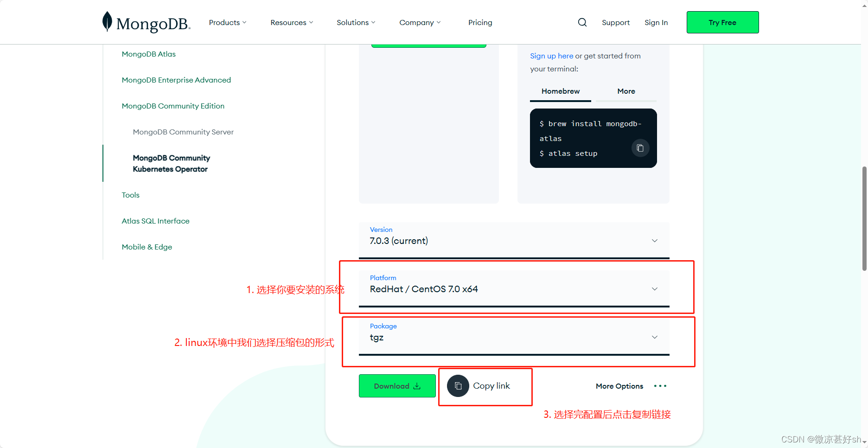This screenshot has width=868, height=448.
Task: Open the More Options ellipsis icon
Action: click(660, 385)
